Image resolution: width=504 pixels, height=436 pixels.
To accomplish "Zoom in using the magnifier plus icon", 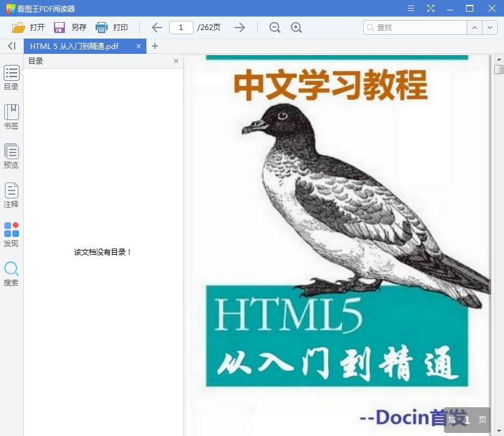I will click(298, 27).
